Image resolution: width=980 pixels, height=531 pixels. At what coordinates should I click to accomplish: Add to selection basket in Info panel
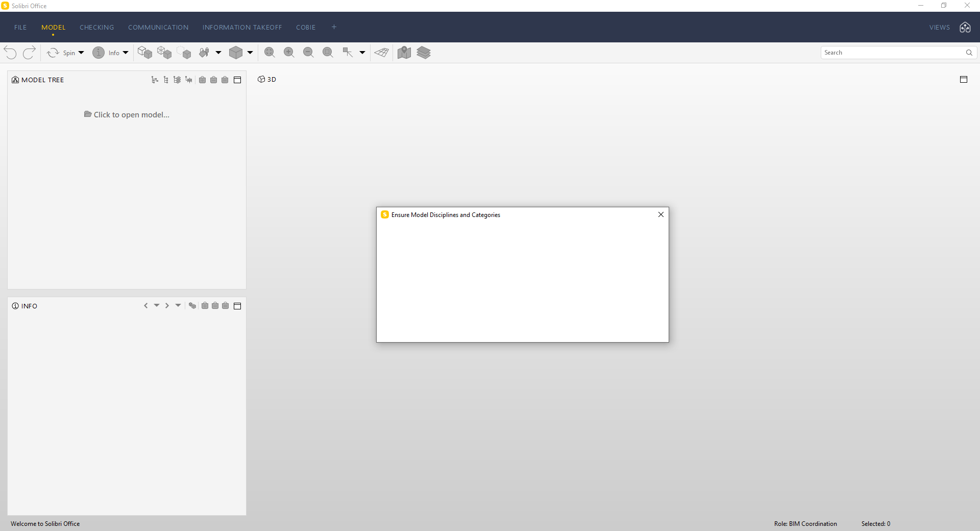click(x=205, y=306)
